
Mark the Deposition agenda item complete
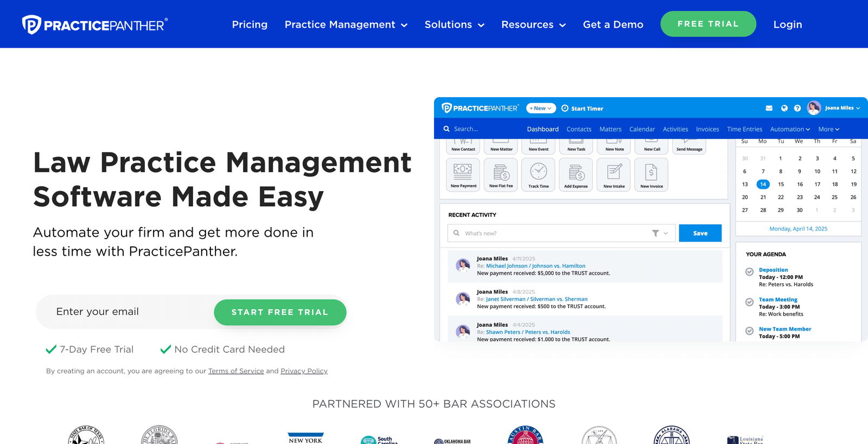coord(749,271)
